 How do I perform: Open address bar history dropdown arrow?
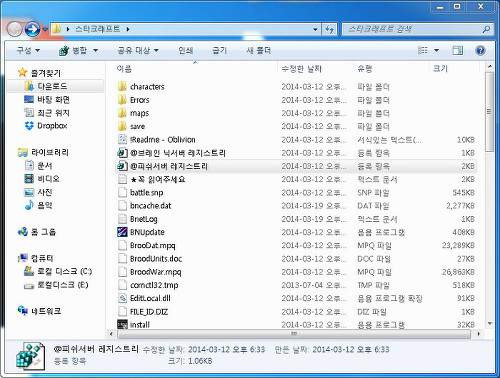point(315,30)
